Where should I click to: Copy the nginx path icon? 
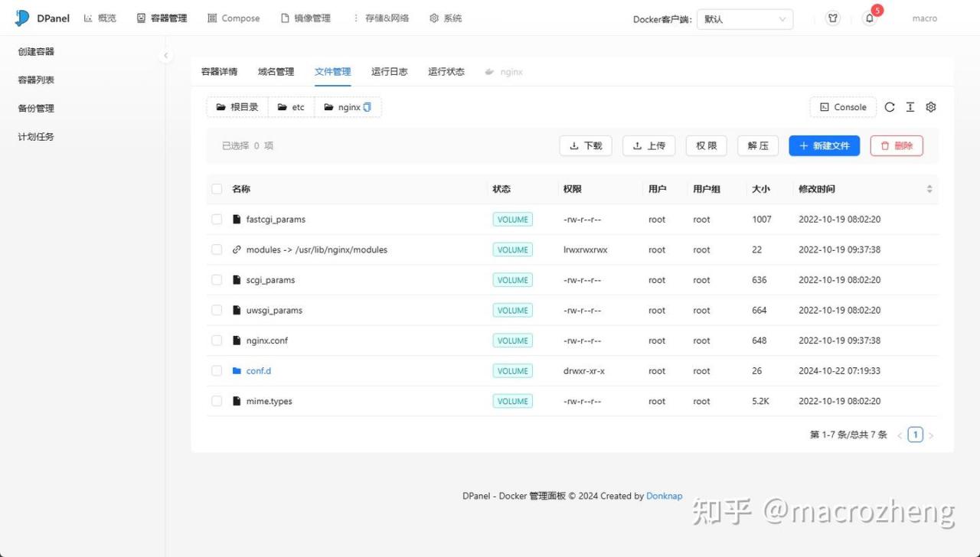pyautogui.click(x=367, y=107)
